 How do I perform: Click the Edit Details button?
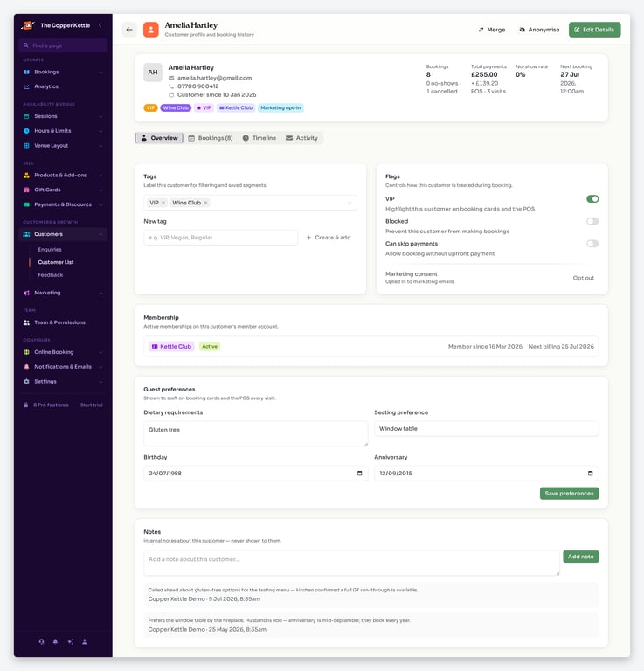(x=595, y=30)
